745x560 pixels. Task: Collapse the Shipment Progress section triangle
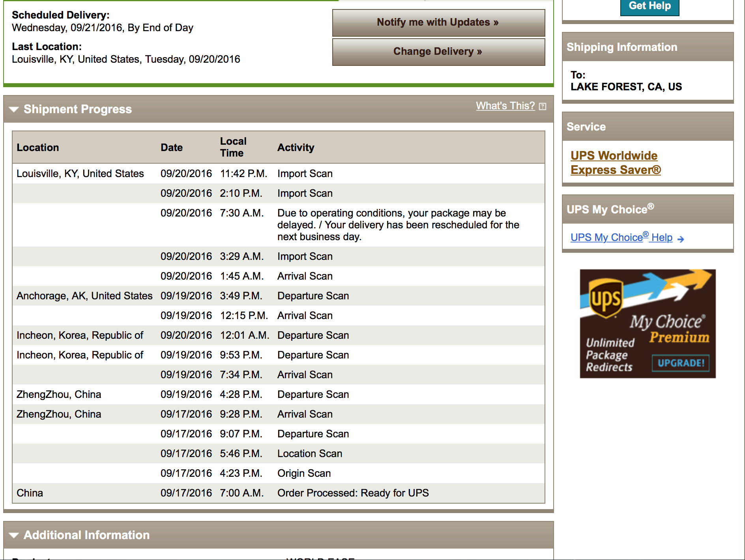tap(14, 109)
